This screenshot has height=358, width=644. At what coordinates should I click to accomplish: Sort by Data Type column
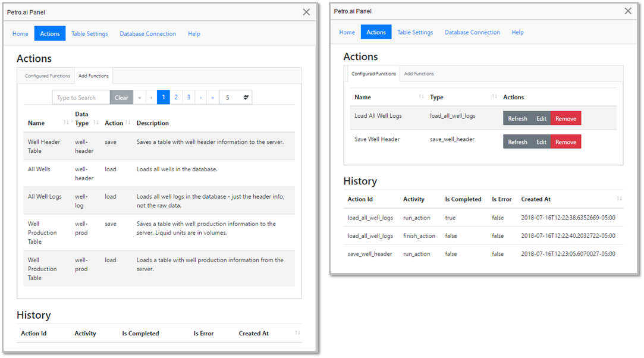pos(96,123)
